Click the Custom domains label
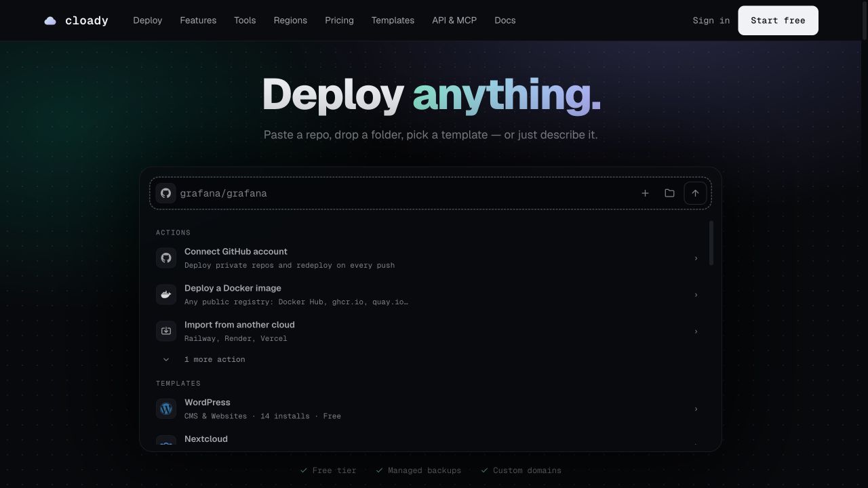This screenshot has height=488, width=868. (521, 470)
